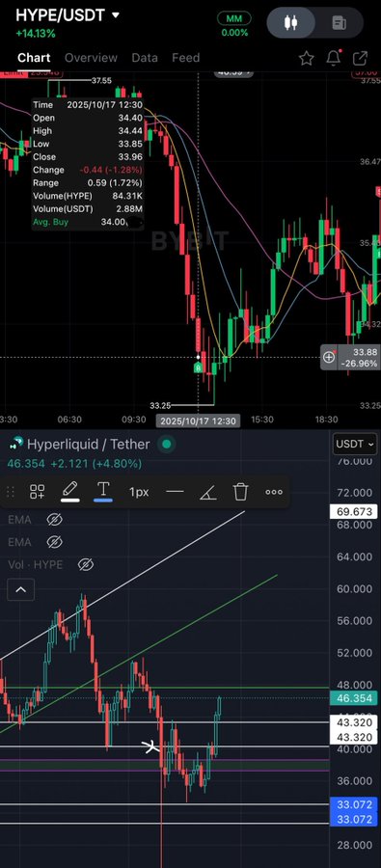This screenshot has height=868, width=381.
Task: Select the white X mark drawing
Action: pyautogui.click(x=150, y=746)
